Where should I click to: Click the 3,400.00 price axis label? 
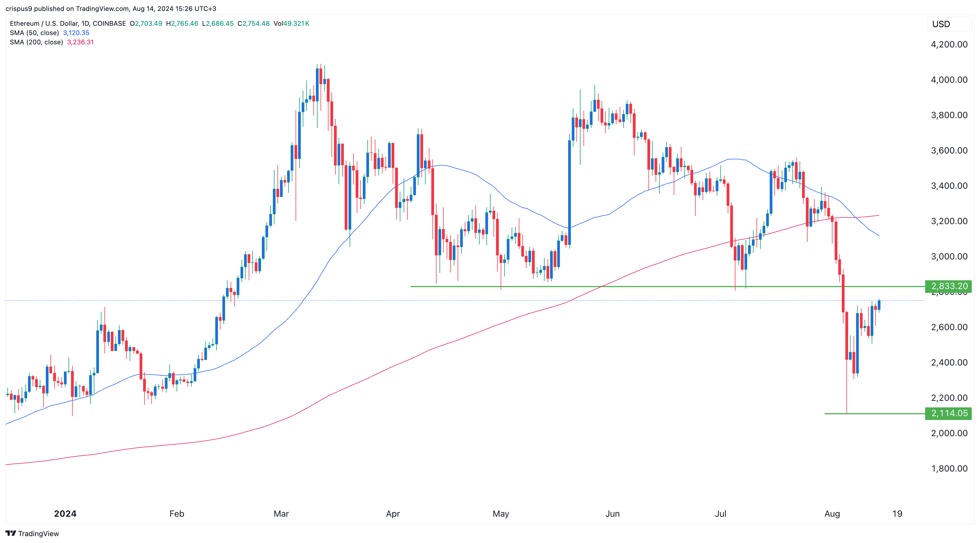pos(949,186)
